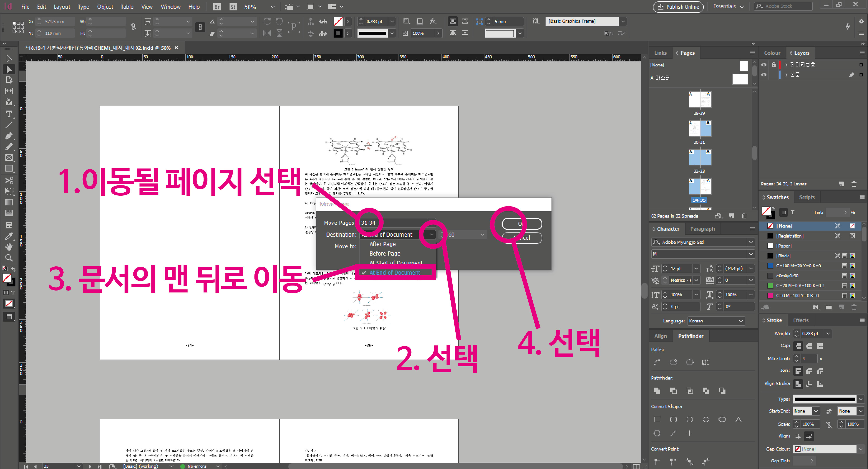
Task: Expand the Basic Graphics Frame style dropdown
Action: [623, 21]
